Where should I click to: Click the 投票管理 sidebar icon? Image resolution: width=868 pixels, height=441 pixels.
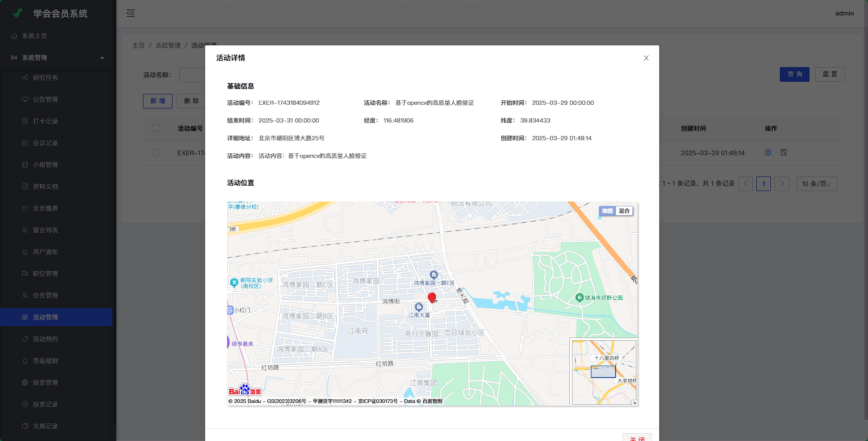[25, 382]
